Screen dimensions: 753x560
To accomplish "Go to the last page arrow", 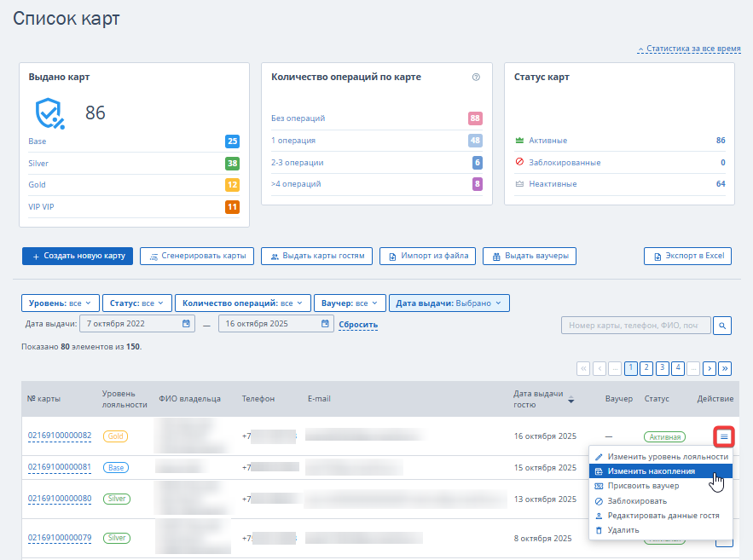I will [725, 368].
